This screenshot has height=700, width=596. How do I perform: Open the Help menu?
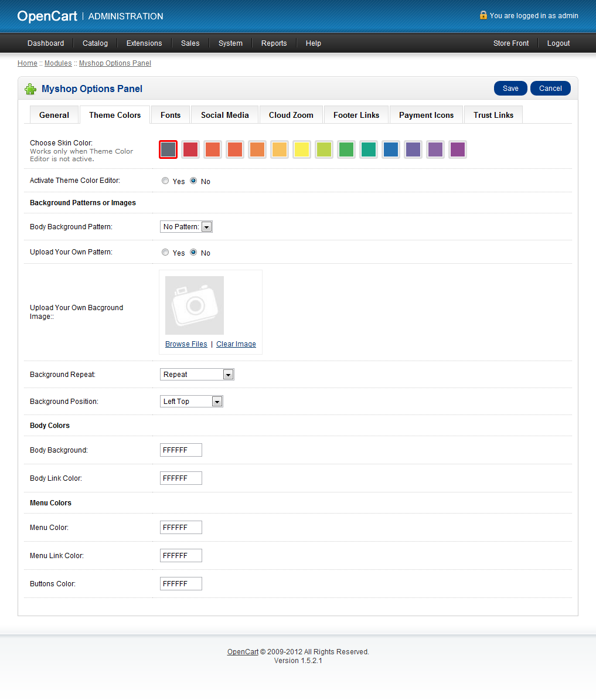(313, 43)
